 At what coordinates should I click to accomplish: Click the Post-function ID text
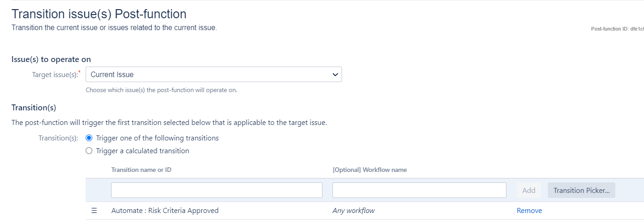click(x=617, y=29)
